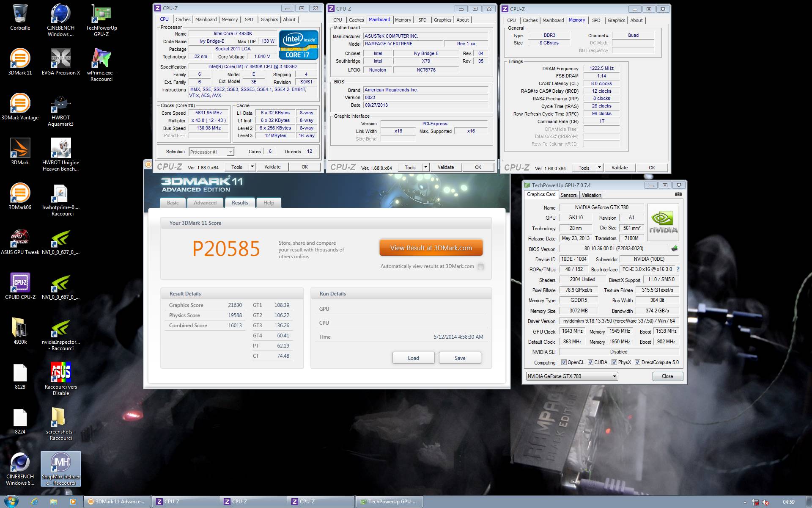Open NVI_0_0_627 NVIDIA shortcut
Screen dimensions: 812x508
click(60, 241)
